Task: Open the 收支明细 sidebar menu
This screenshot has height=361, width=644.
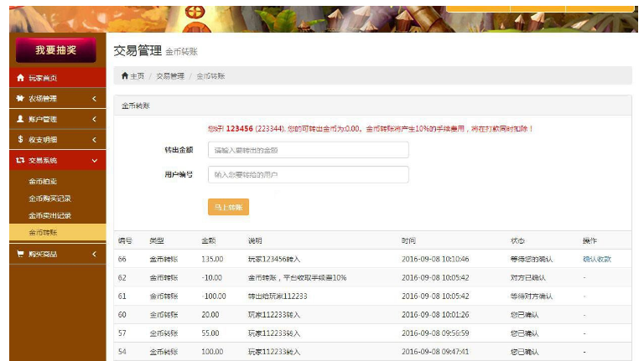Action: 58,140
